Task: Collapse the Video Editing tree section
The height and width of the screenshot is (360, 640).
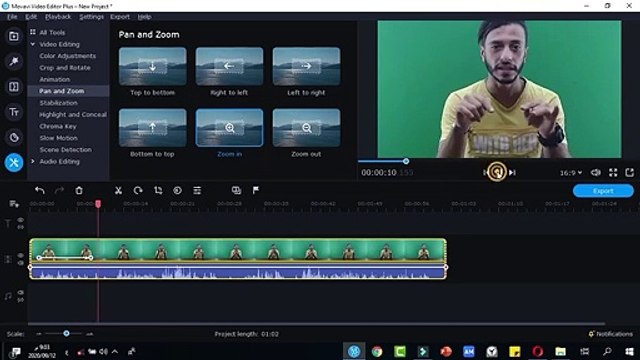Action: point(33,44)
